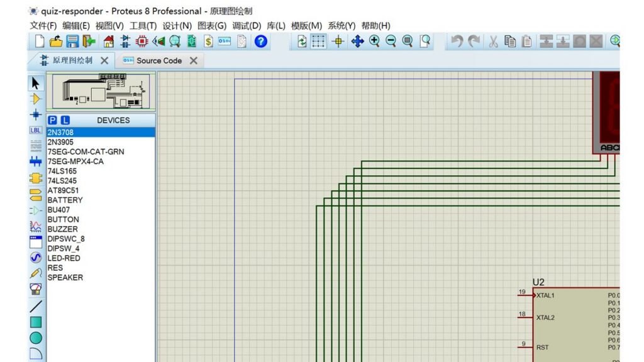Open the PCB Layout chip icon
Screen dimensions: 644x362
pyautogui.click(x=142, y=41)
